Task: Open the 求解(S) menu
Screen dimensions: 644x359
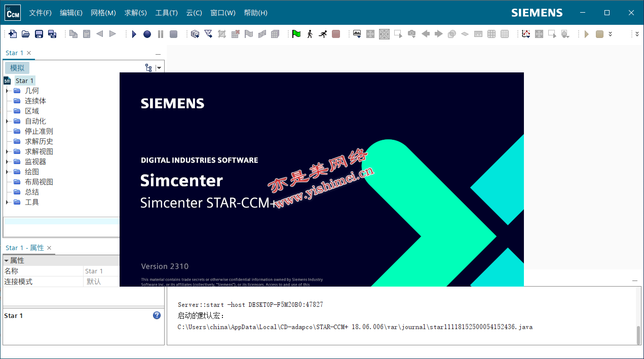Action: tap(136, 13)
